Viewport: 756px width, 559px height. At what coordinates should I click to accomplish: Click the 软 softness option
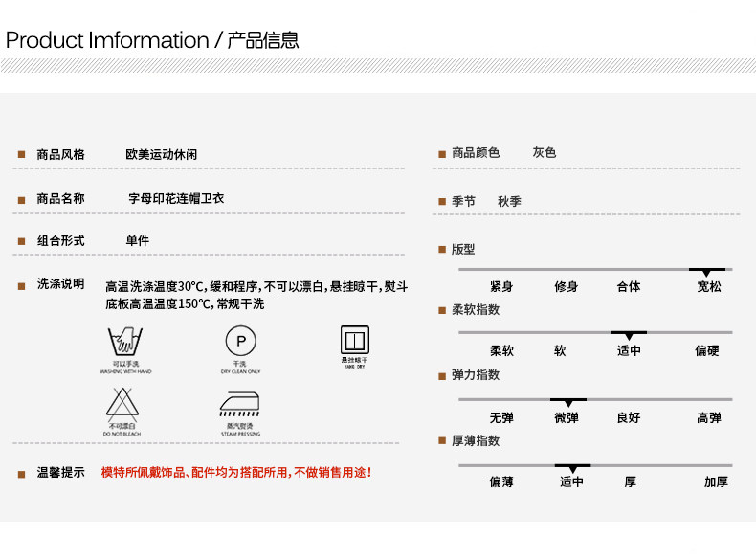click(560, 350)
